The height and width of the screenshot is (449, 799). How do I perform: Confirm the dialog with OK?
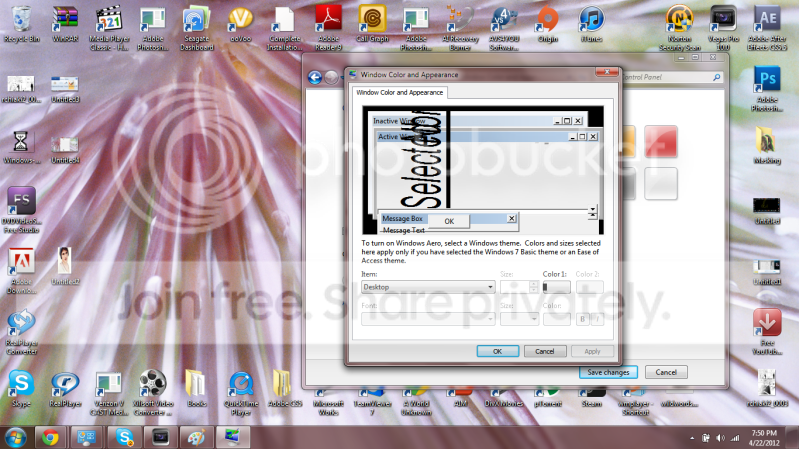tap(498, 351)
